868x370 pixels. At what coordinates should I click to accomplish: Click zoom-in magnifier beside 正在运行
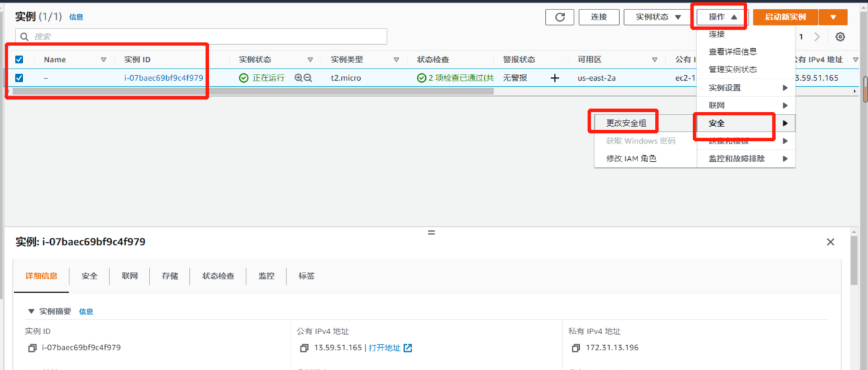click(x=298, y=78)
